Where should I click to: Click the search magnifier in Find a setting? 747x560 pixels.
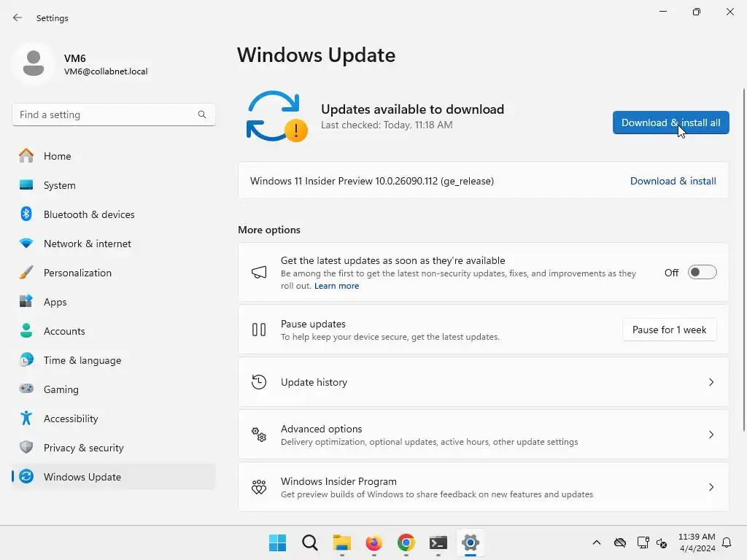(x=202, y=114)
